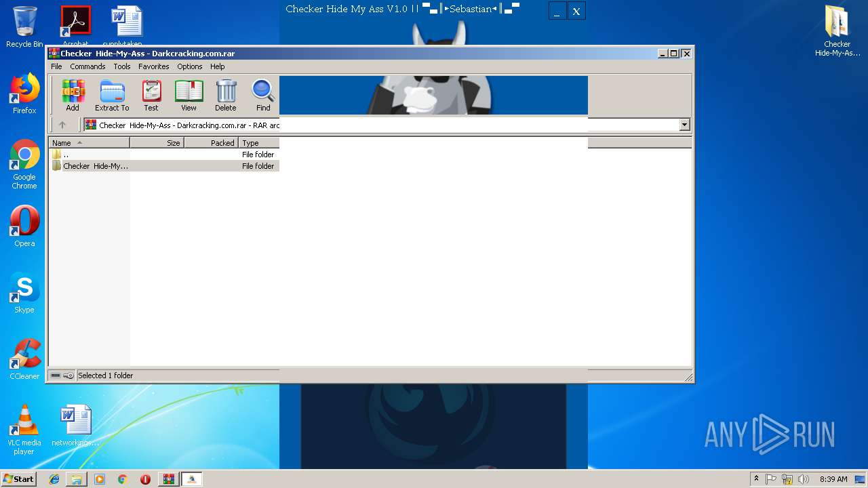The height and width of the screenshot is (488, 868).
Task: Open Chrome from the taskbar
Action: 122,479
